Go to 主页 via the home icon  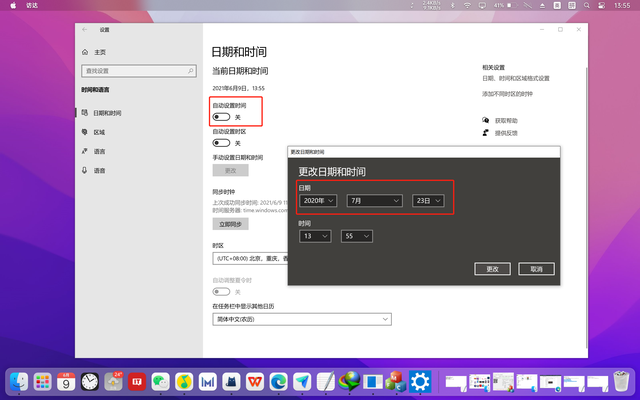click(x=85, y=52)
